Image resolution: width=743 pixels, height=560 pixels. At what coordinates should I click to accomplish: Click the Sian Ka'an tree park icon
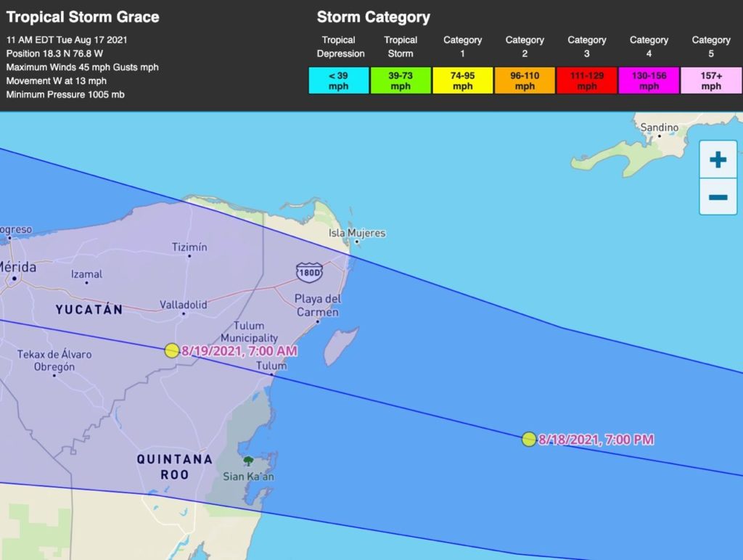(248, 461)
